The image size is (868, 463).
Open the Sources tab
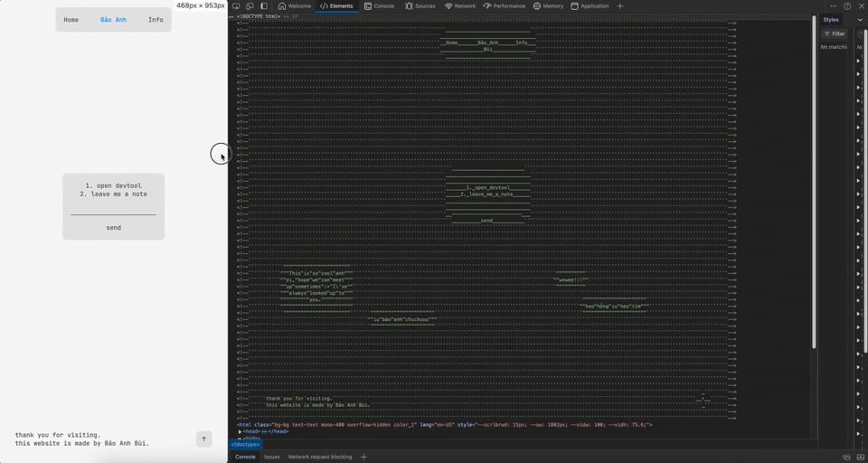click(x=420, y=6)
